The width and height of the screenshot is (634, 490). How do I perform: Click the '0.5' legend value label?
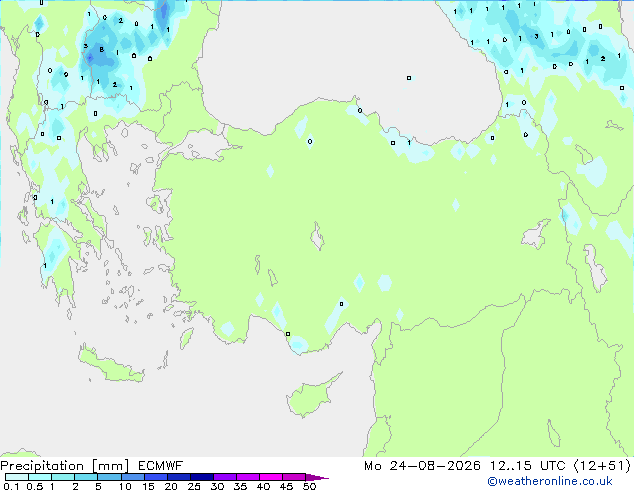(x=34, y=486)
